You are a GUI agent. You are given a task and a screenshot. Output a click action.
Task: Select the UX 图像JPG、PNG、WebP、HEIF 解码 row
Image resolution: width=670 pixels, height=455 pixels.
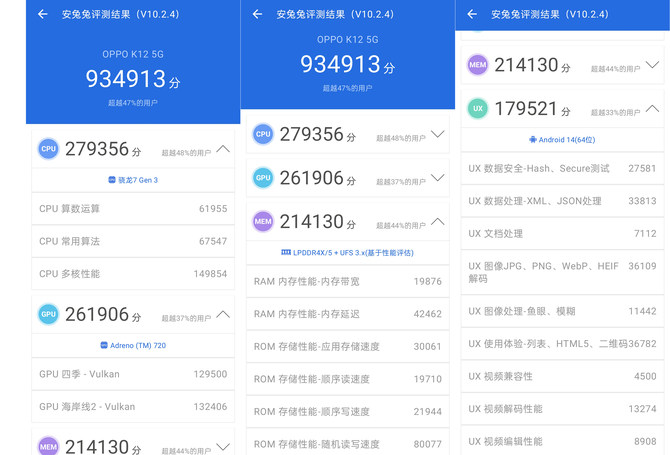pyautogui.click(x=562, y=272)
